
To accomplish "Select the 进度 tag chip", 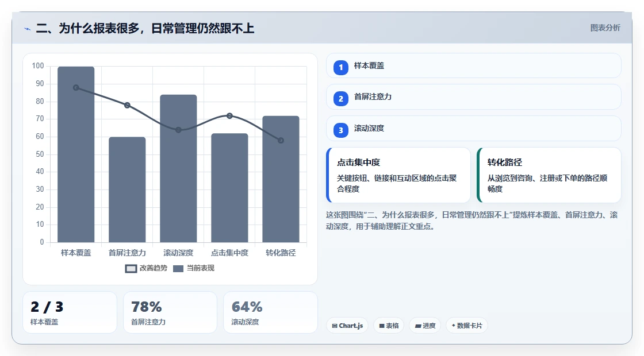I will pos(425,326).
